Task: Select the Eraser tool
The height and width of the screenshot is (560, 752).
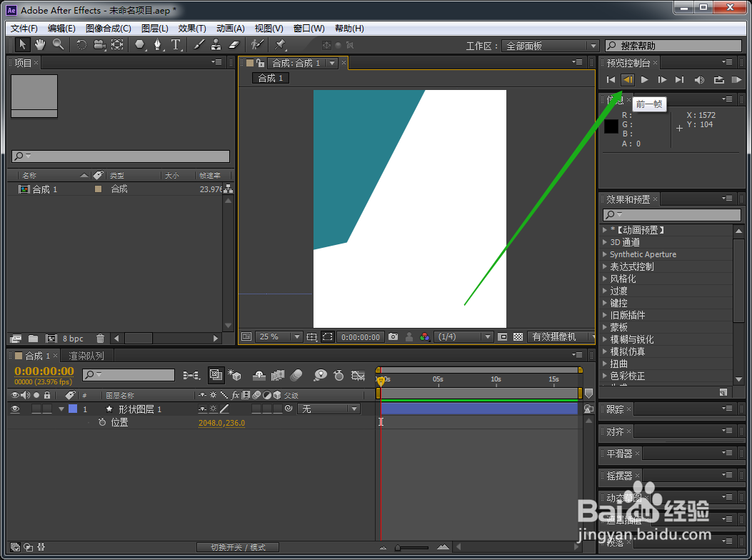Action: click(x=234, y=44)
